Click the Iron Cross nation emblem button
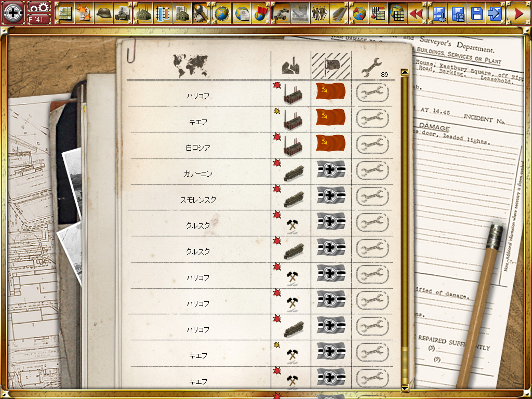 point(13,12)
